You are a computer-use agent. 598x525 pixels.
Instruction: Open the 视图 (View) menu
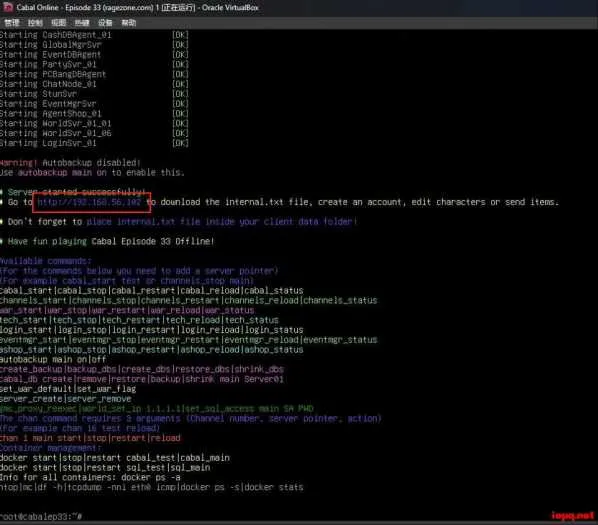(x=58, y=23)
